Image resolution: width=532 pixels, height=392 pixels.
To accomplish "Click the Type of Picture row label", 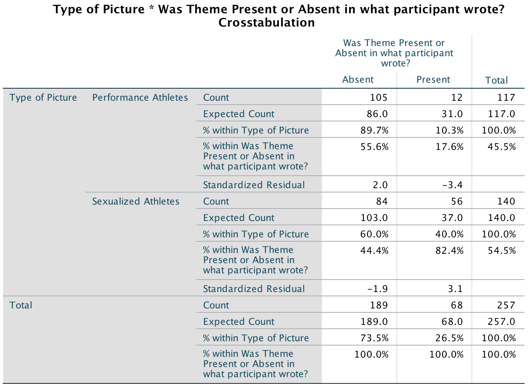I will point(43,98).
